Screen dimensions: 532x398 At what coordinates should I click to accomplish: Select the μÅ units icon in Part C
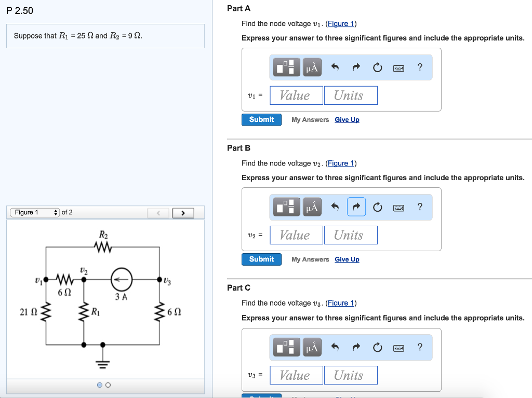coord(312,347)
